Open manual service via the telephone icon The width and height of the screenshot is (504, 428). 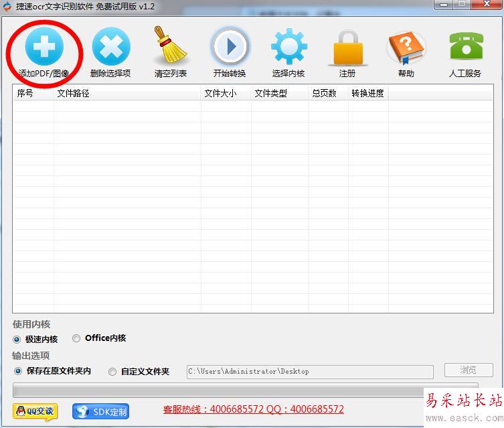[466, 46]
